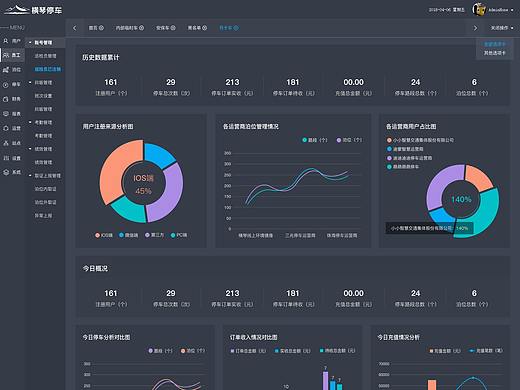Image resolution: width=520 pixels, height=390 pixels.
Task: Click the 161 registered users statistic in history panel
Action: (x=111, y=87)
